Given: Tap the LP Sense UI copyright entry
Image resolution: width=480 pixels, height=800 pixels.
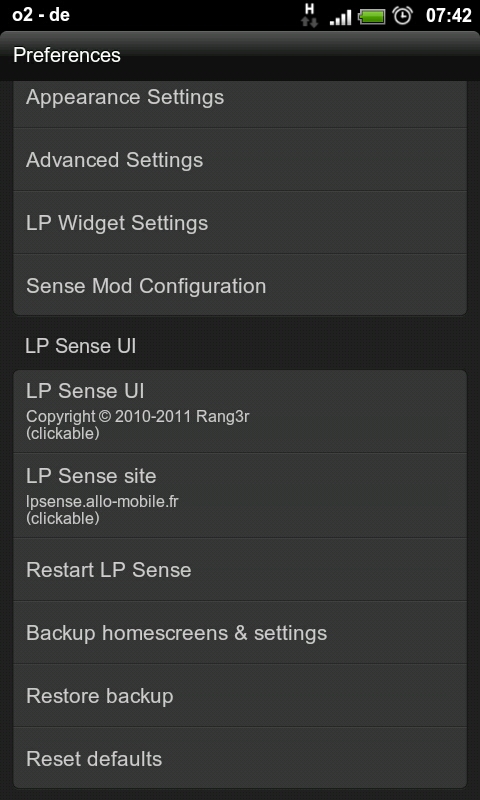Looking at the screenshot, I should [x=240, y=411].
